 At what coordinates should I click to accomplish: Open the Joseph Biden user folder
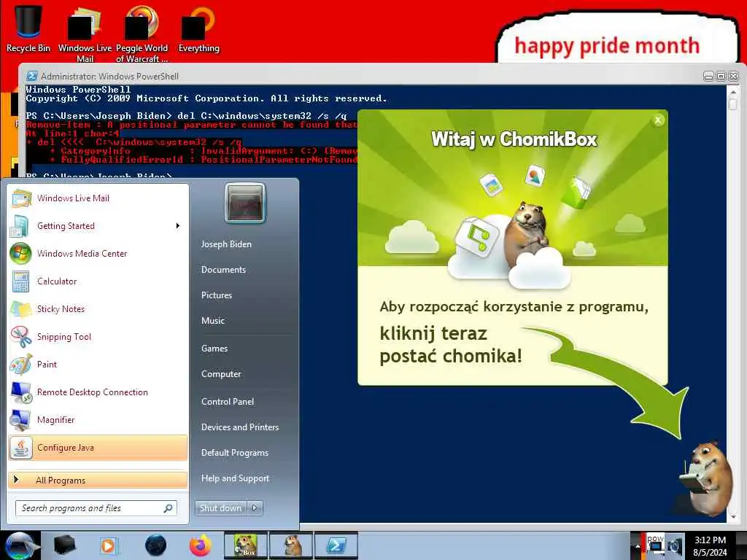coord(226,244)
